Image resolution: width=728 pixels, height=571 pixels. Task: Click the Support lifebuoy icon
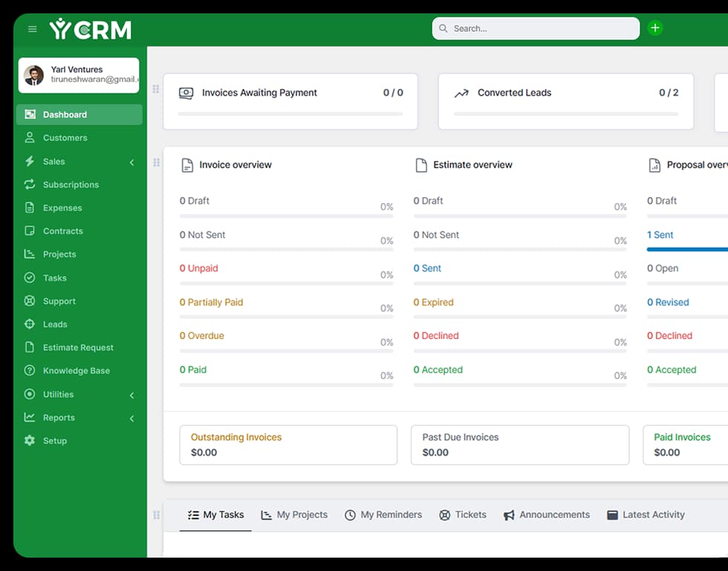[30, 301]
